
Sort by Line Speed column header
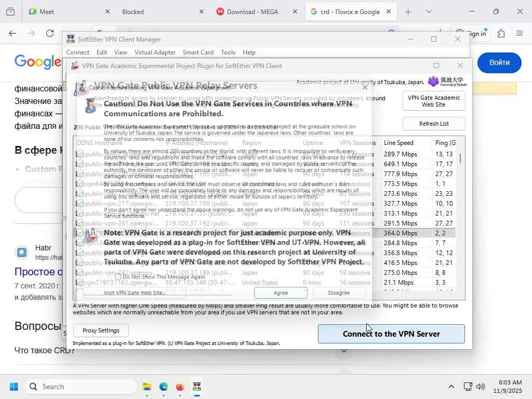tap(406, 143)
